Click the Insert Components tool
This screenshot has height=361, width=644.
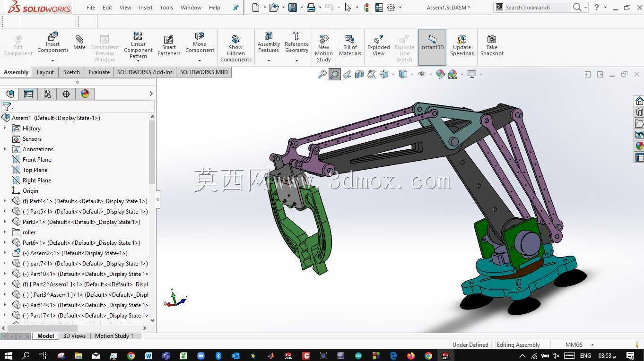[53, 43]
